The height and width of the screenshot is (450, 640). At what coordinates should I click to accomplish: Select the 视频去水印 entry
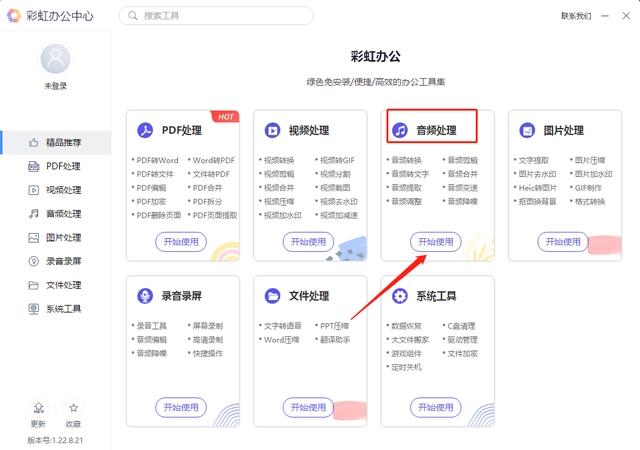339,201
